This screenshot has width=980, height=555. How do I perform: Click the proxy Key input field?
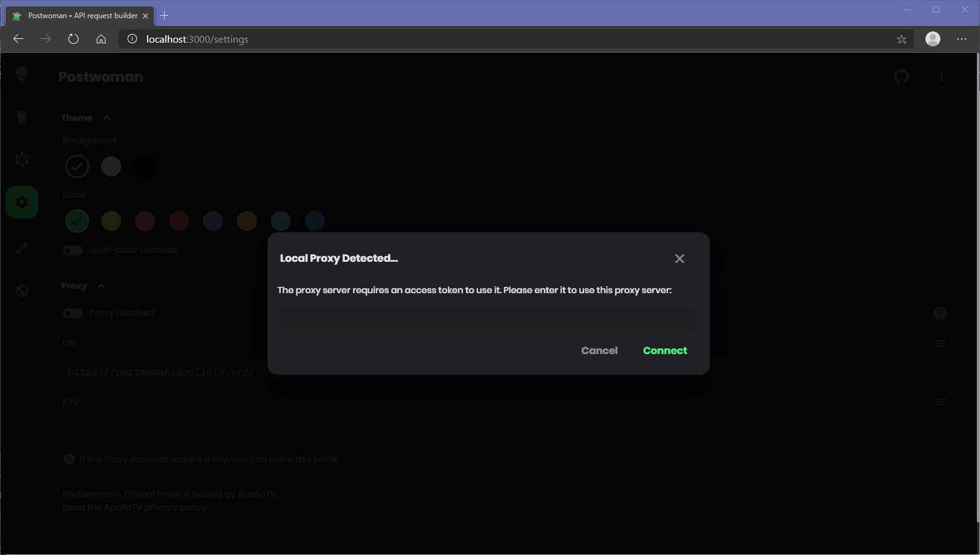[509, 431]
